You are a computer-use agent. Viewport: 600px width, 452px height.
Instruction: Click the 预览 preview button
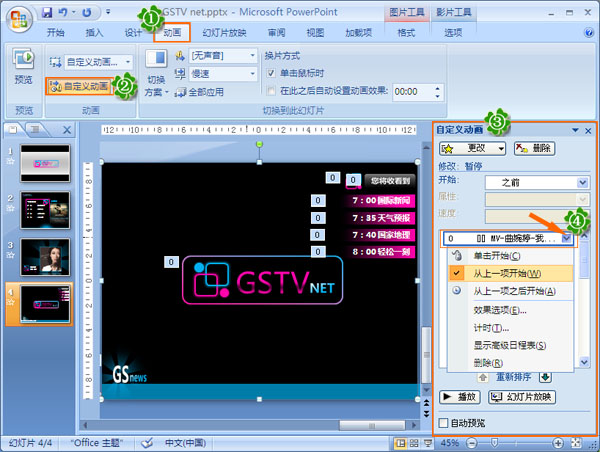[23, 67]
